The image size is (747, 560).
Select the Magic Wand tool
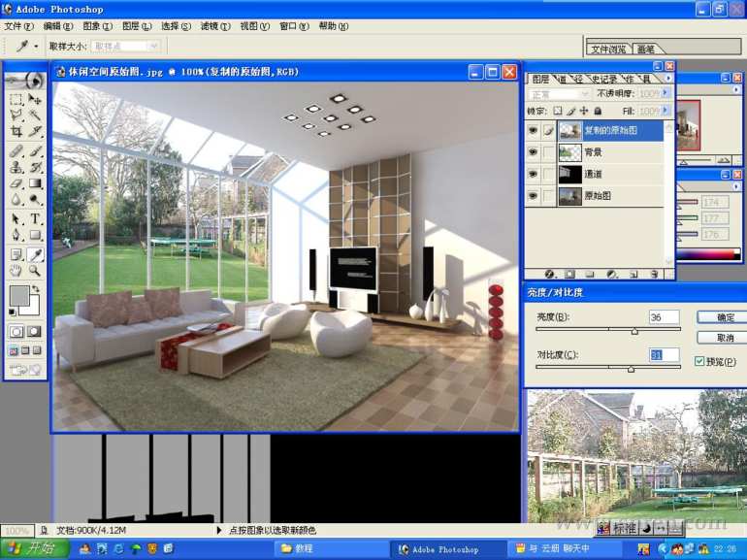tap(35, 115)
